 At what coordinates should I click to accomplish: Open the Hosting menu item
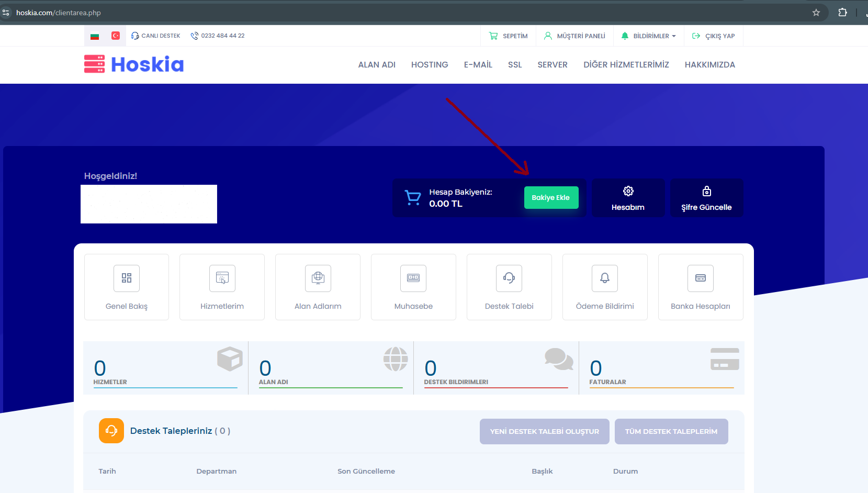(430, 65)
